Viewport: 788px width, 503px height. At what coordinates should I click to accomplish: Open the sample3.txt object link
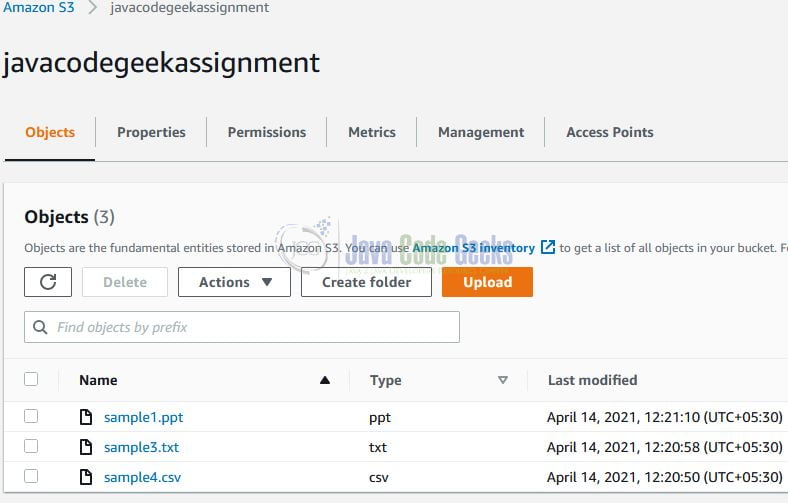pyautogui.click(x=141, y=447)
